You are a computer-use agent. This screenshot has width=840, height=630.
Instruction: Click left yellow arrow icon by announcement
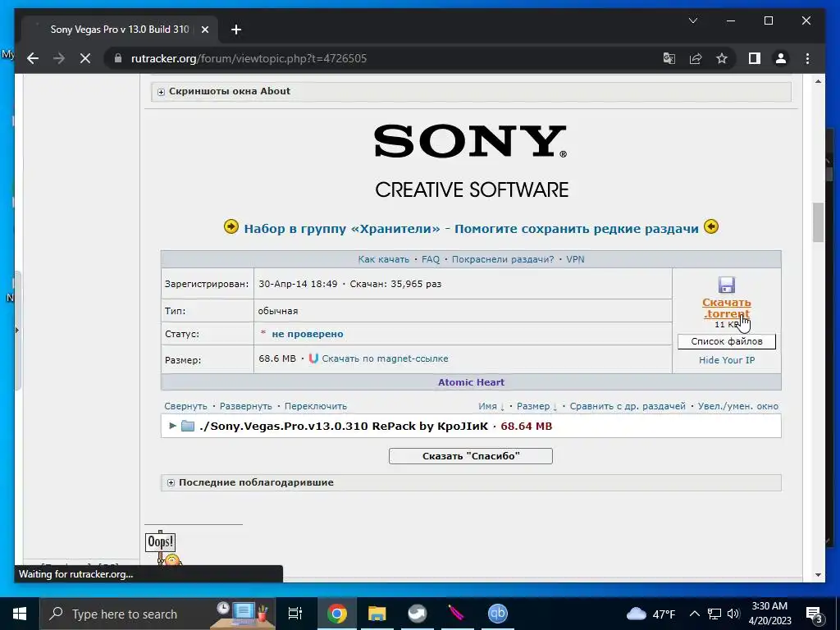pyautogui.click(x=231, y=227)
